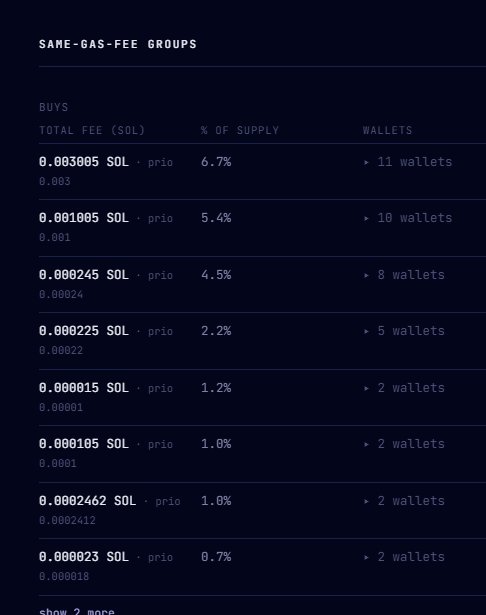Expand wallets for the 0.000015 SOL row
Viewport: 486px width, 615px height.
click(404, 388)
